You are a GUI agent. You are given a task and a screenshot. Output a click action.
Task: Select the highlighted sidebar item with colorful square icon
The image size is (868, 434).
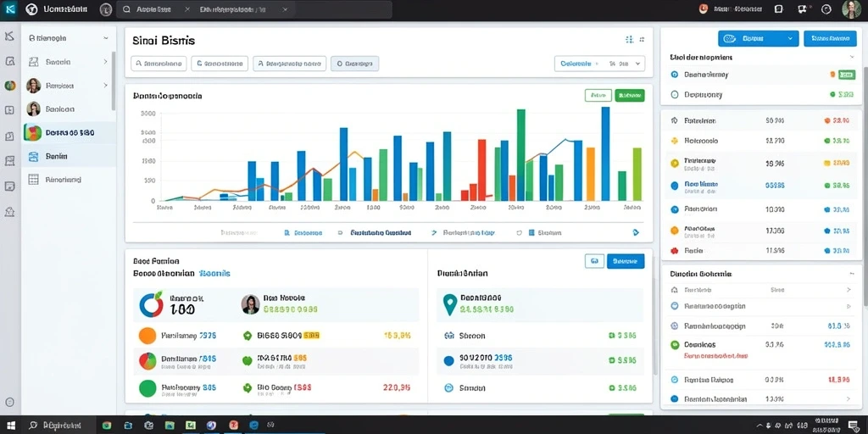point(69,133)
